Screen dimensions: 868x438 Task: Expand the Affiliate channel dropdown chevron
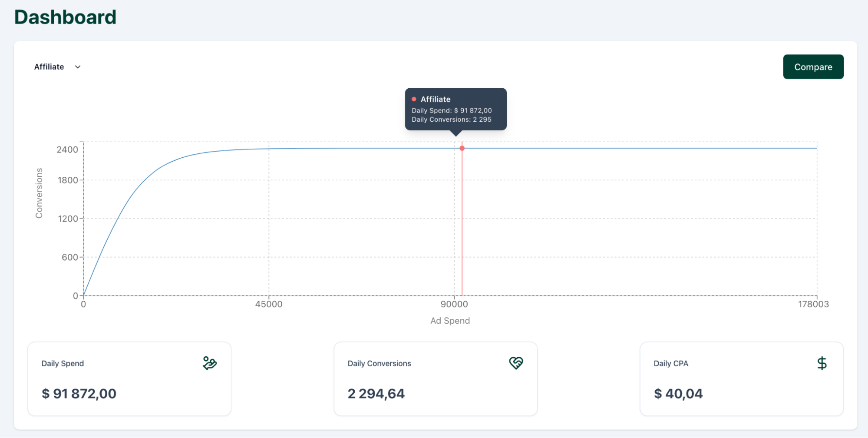coord(78,67)
